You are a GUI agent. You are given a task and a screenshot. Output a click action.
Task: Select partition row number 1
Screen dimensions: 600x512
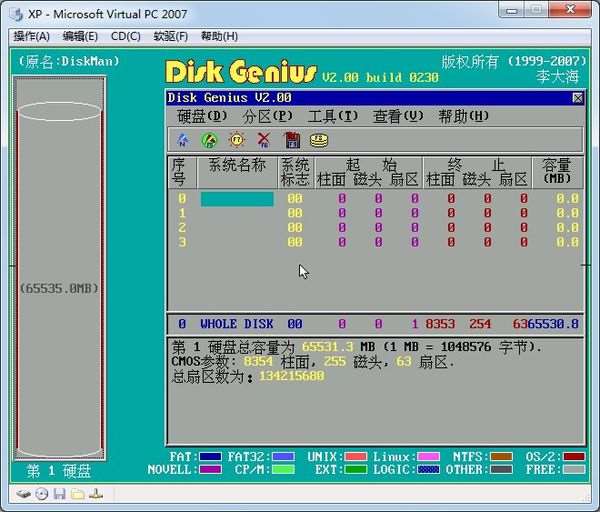tap(377, 213)
